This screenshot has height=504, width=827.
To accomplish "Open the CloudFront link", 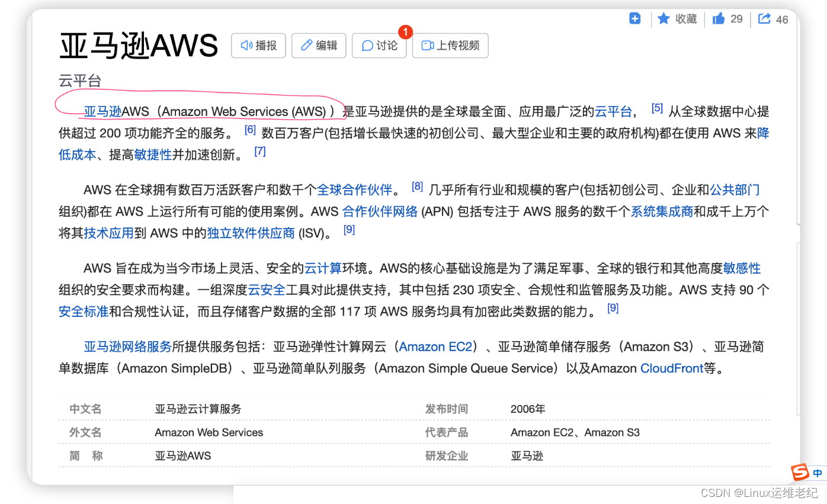I will (x=672, y=368).
